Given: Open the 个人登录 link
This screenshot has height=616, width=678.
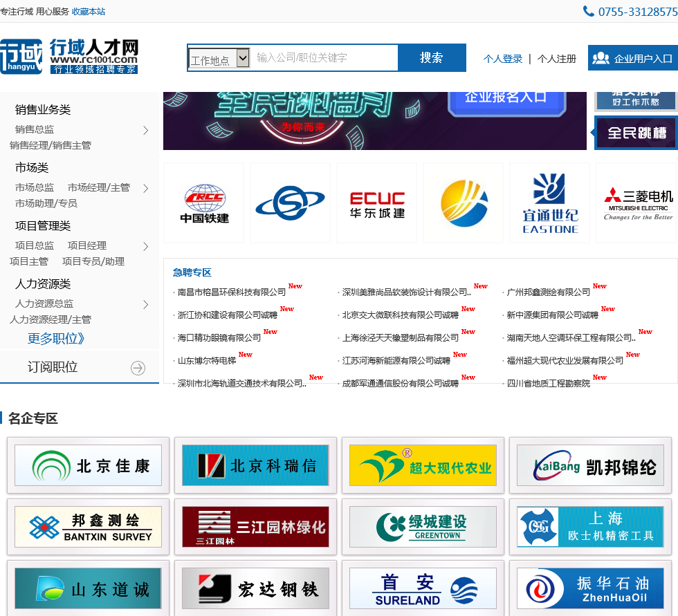Looking at the screenshot, I should 502,59.
